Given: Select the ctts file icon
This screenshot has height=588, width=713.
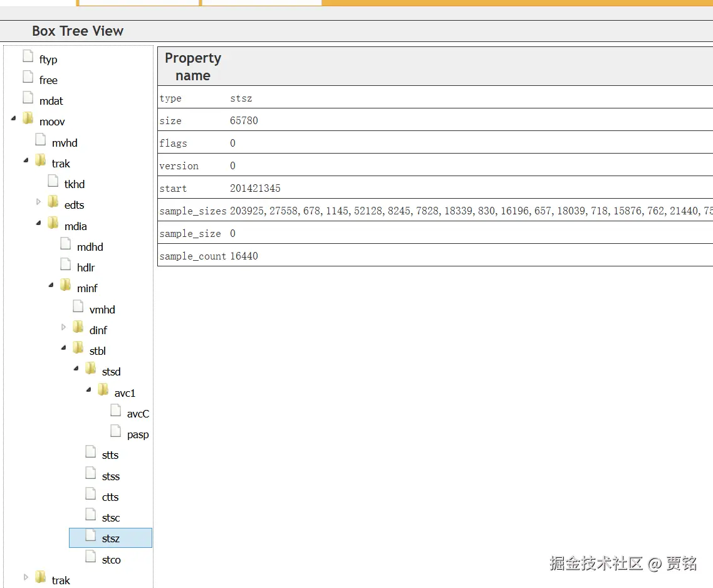Looking at the screenshot, I should click(91, 494).
